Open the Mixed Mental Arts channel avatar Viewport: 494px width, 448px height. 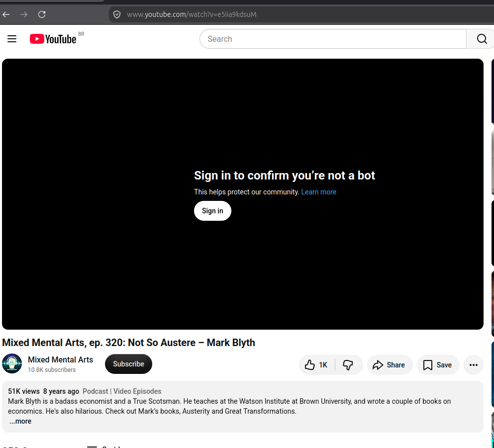[x=12, y=363]
